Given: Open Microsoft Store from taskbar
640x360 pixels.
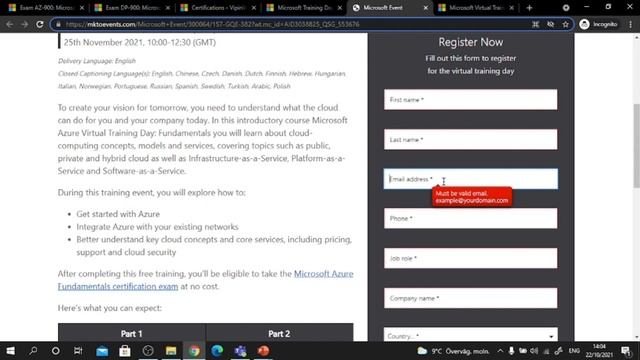Looking at the screenshot, I should pos(125,351).
